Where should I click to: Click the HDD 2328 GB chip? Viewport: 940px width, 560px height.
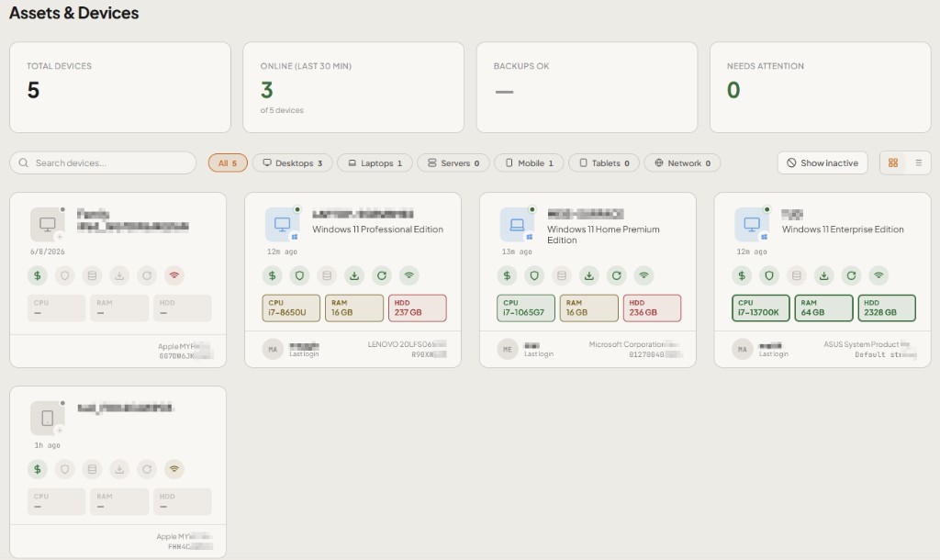[x=888, y=308]
